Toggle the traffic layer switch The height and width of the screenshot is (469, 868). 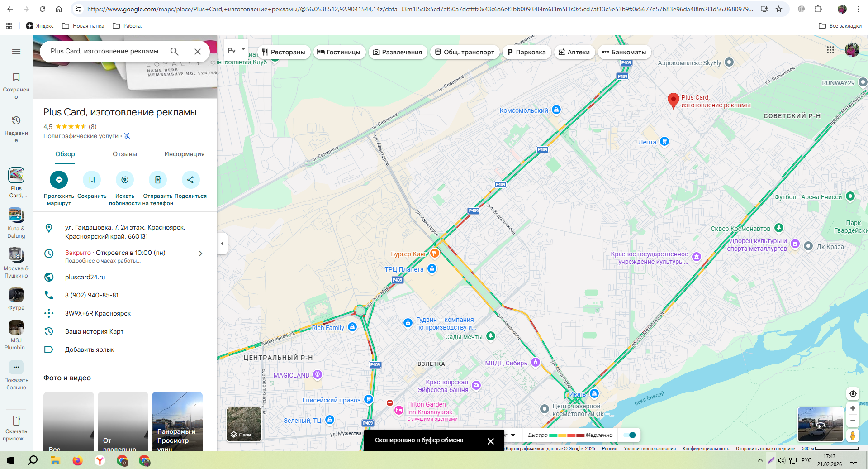click(x=630, y=435)
